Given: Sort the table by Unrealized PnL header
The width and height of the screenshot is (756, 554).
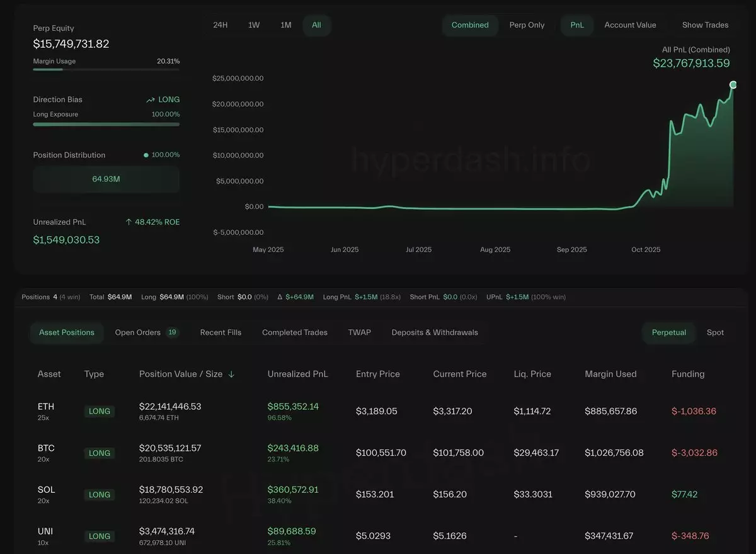Looking at the screenshot, I should pyautogui.click(x=297, y=374).
